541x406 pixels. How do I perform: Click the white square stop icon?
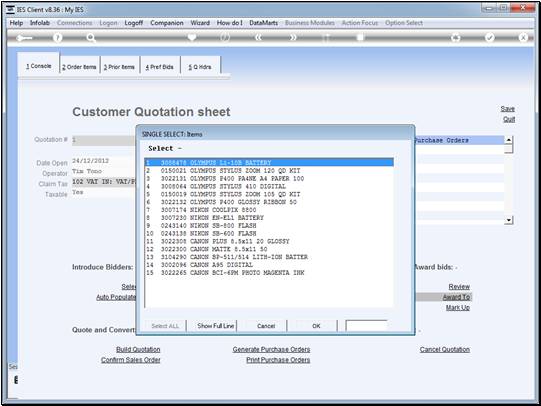[360, 37]
